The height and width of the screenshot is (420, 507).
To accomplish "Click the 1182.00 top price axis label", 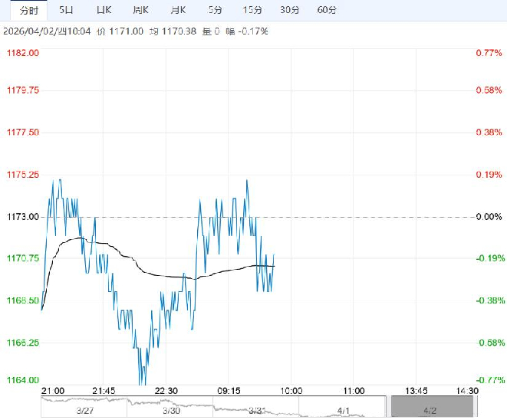I will pyautogui.click(x=24, y=53).
